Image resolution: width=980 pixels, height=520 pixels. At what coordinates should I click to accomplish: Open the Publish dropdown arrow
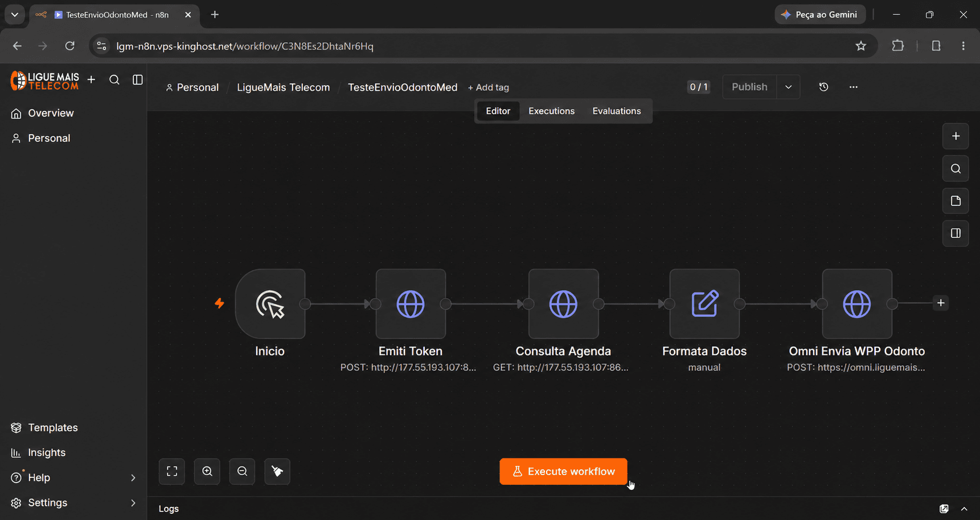(789, 87)
